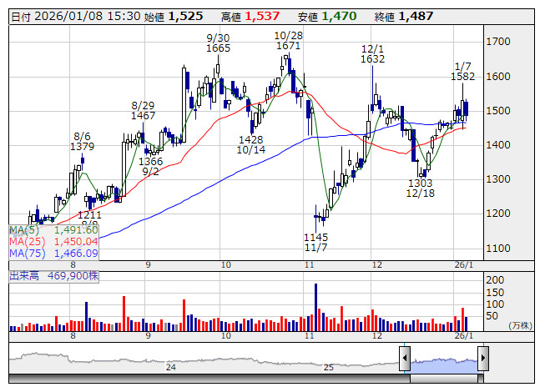Click the 10/28 1671 peak label

(289, 41)
